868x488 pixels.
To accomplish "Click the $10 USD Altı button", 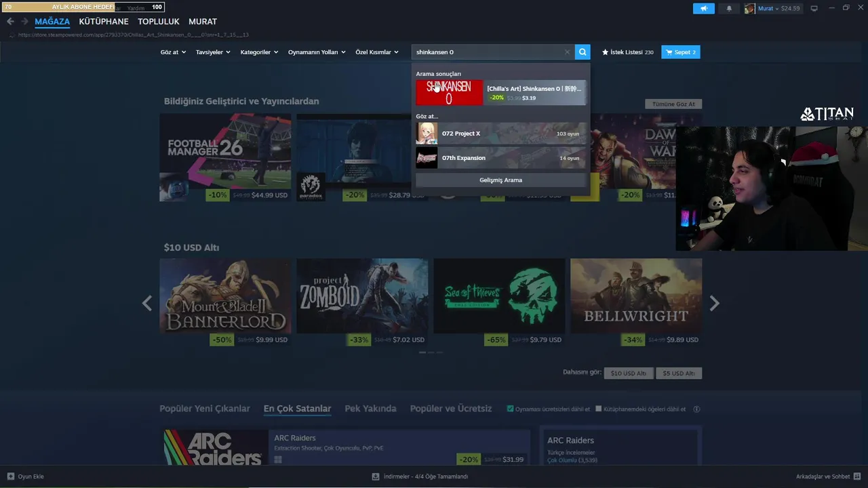I will tap(629, 373).
